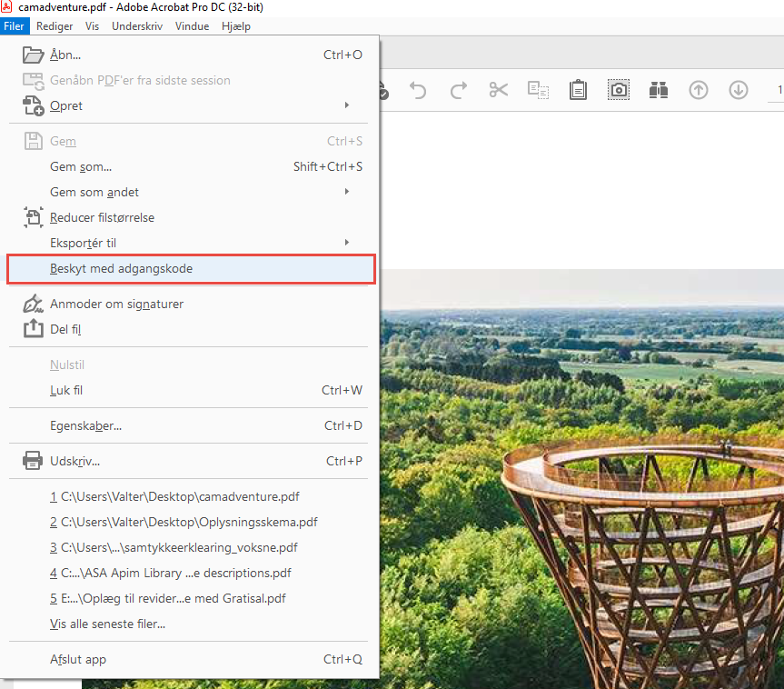Click the Copy text toolbar icon

(539, 90)
